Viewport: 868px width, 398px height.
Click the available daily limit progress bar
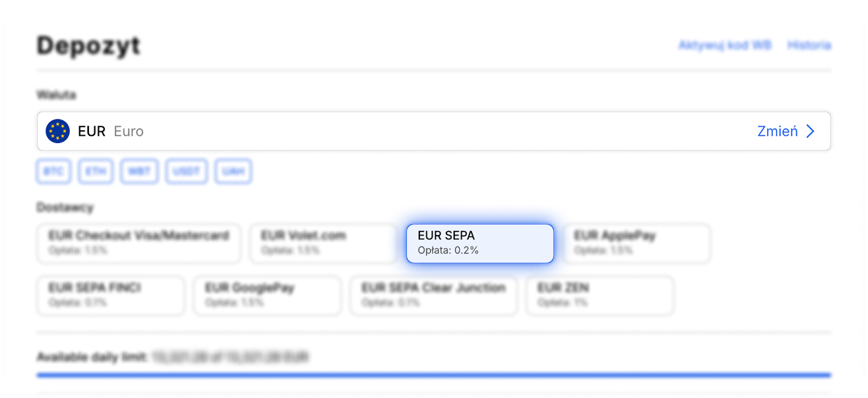pos(434,375)
